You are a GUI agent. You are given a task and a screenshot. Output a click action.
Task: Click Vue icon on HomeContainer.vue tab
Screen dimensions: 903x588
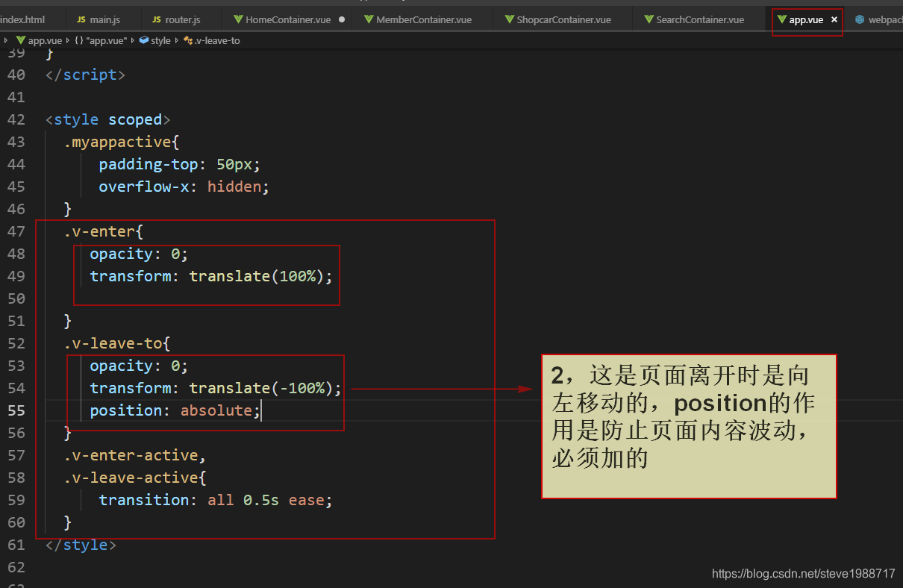coord(238,19)
